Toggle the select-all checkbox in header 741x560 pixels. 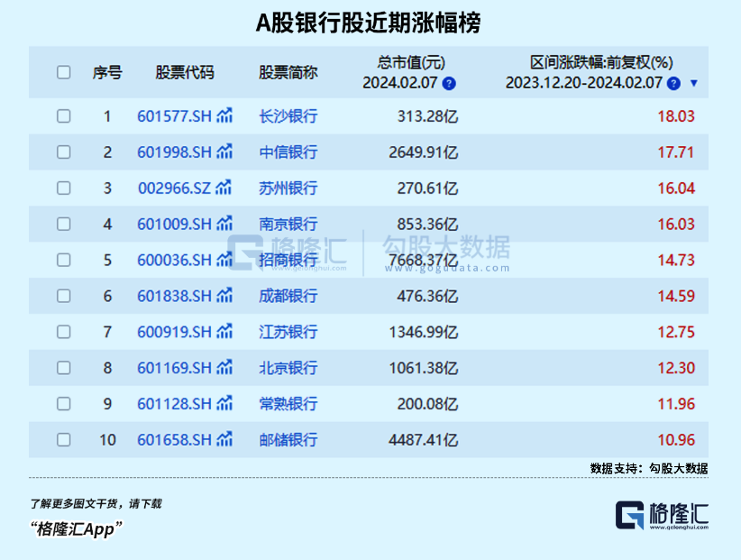(x=64, y=72)
